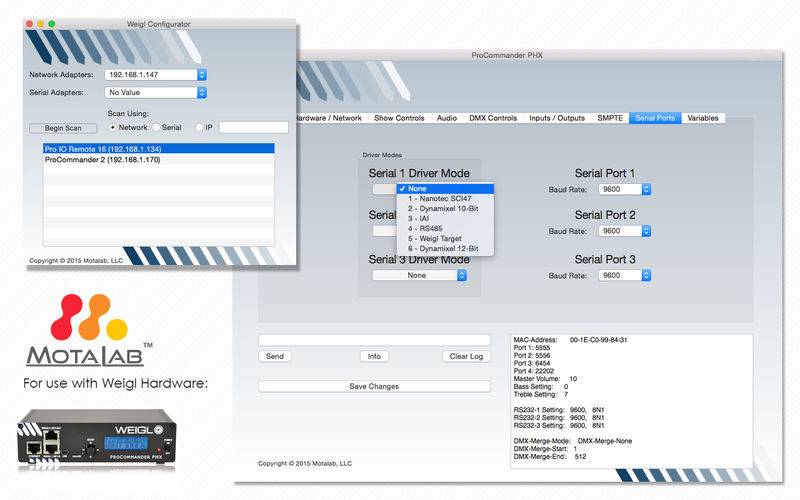This screenshot has width=800, height=500.
Task: Click the Save Changes button
Action: point(374,386)
